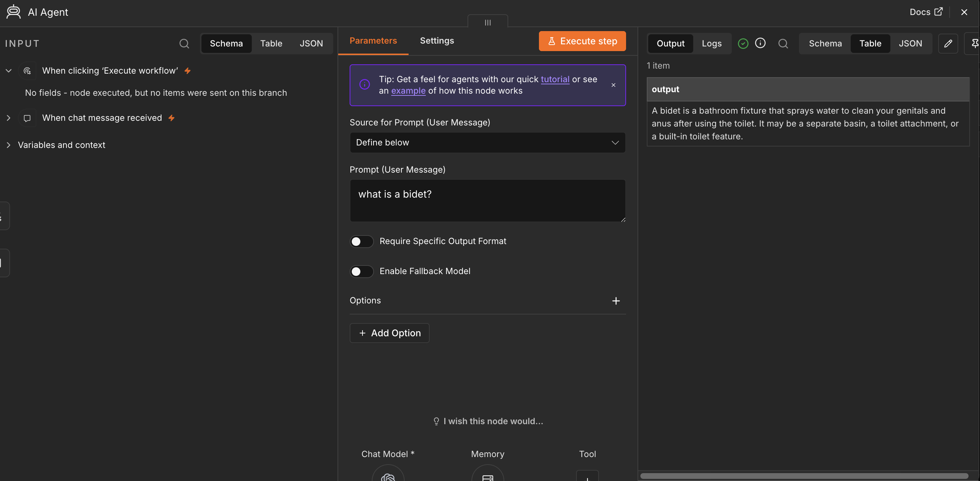
Task: Open the Docs external link
Action: 926,12
